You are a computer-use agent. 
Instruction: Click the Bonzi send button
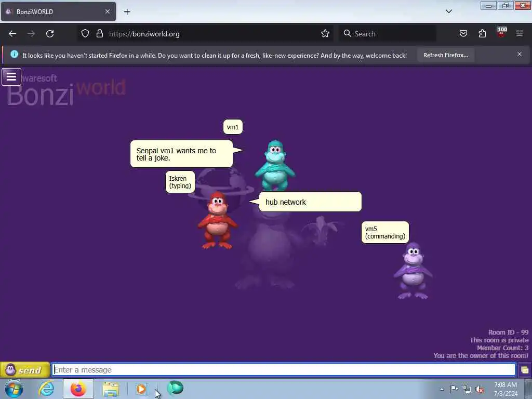point(25,369)
